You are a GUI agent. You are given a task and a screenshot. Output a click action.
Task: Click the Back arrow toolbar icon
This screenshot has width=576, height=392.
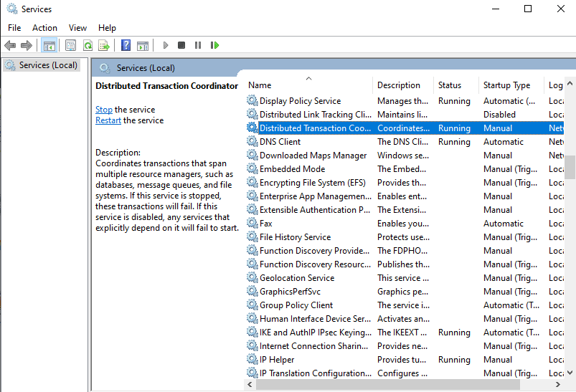point(10,45)
